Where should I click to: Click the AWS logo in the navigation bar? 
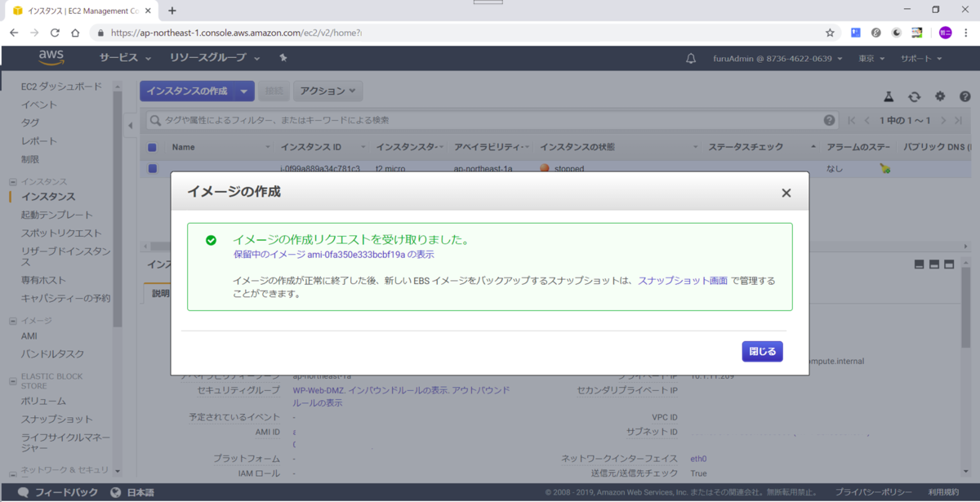(52, 58)
